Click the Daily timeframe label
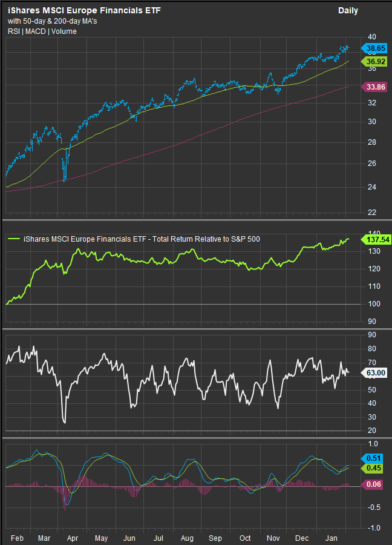The image size is (392, 545). pyautogui.click(x=348, y=10)
